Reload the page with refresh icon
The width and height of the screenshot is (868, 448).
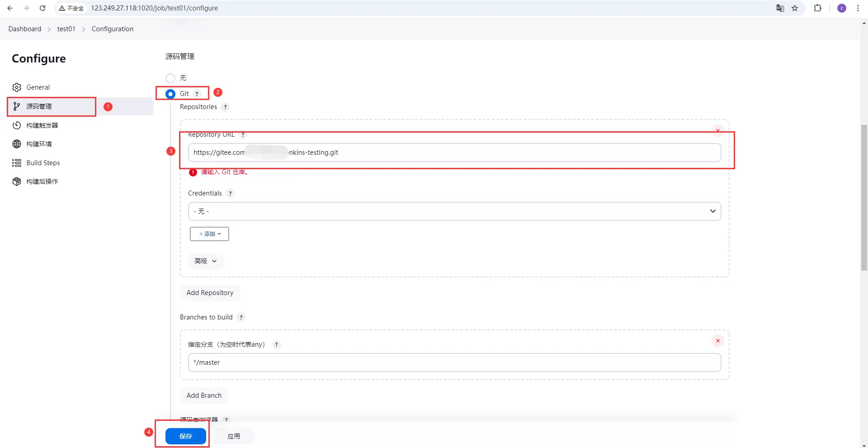tap(42, 8)
